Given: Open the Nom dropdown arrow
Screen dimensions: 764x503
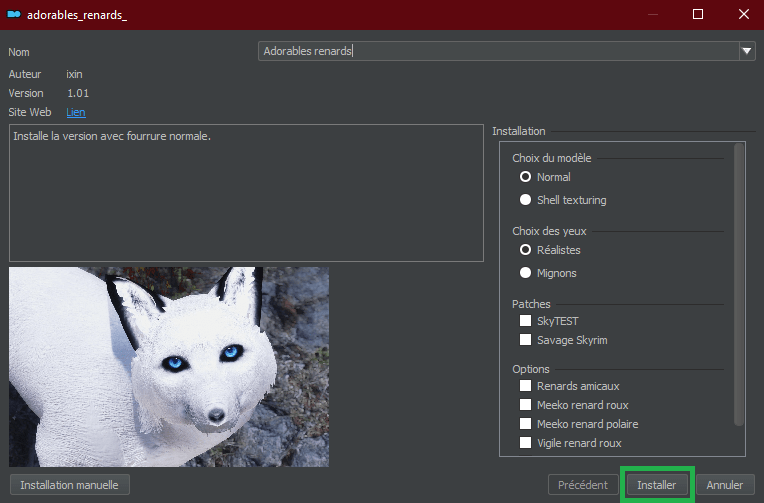Looking at the screenshot, I should click(x=746, y=51).
